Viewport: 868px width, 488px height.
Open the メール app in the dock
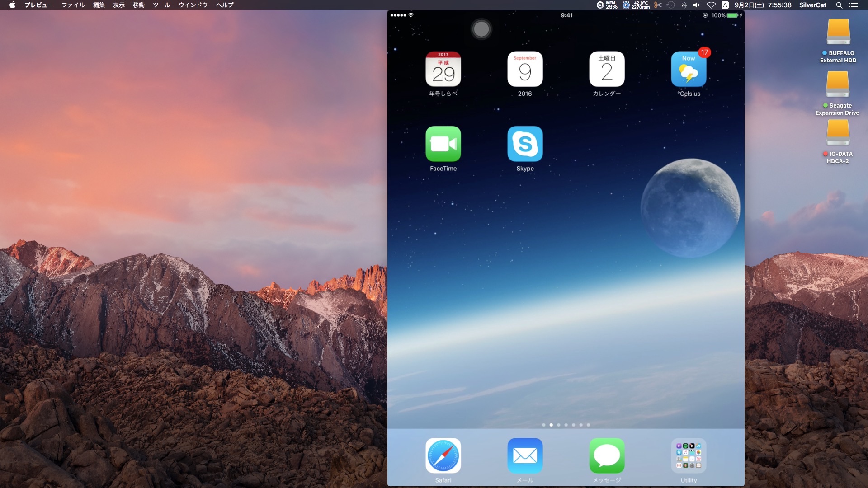click(525, 455)
